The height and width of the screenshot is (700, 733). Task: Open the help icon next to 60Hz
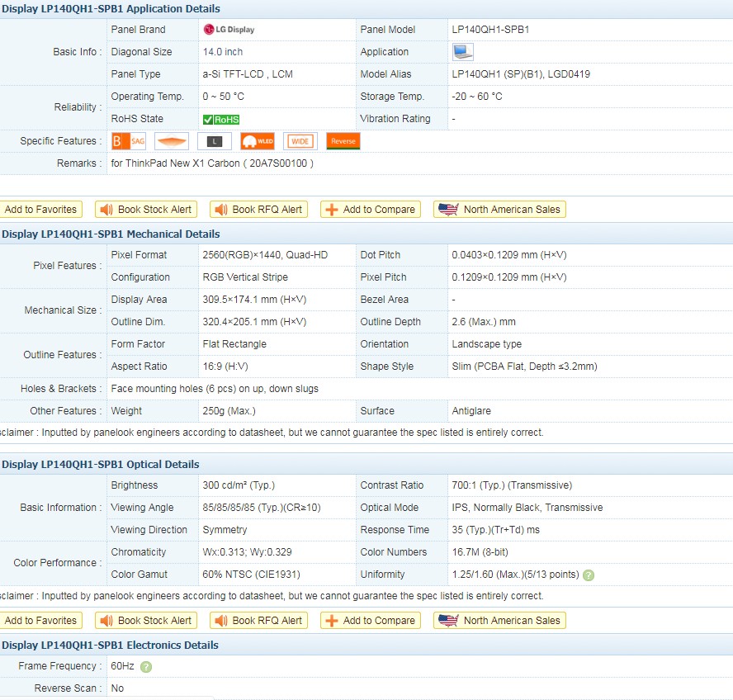point(146,667)
